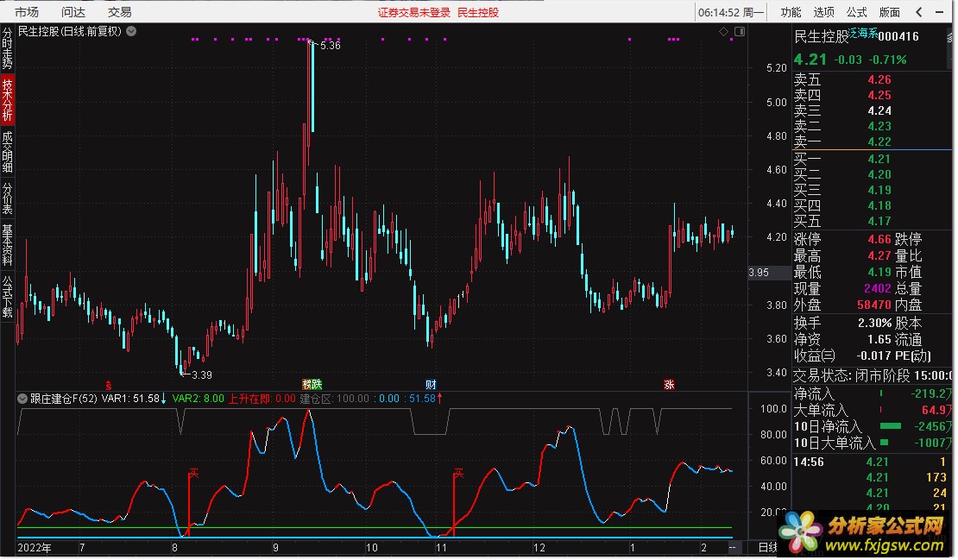Toggle the side panel layout icon
The height and width of the screenshot is (560, 958).
[x=740, y=32]
